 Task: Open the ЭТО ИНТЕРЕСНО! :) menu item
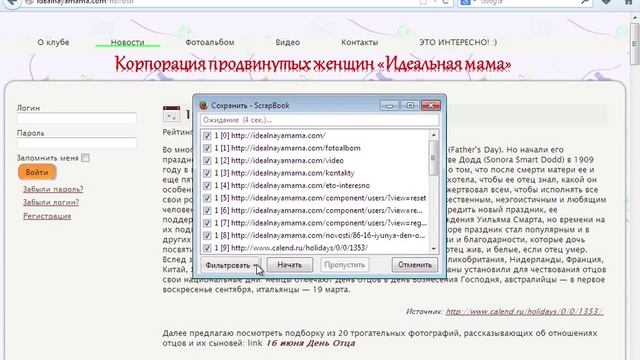click(x=458, y=42)
